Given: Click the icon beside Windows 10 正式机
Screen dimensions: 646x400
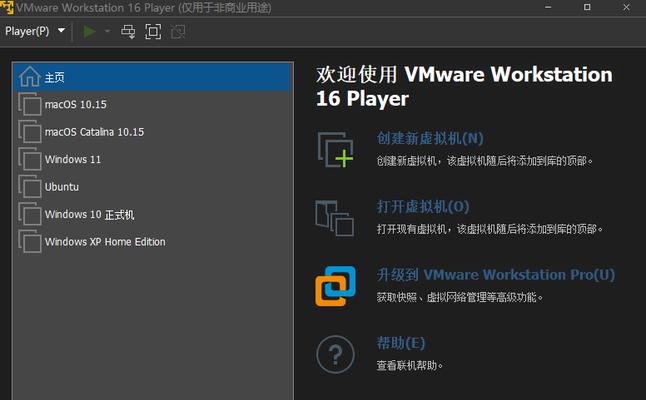Looking at the screenshot, I should click(x=30, y=214).
